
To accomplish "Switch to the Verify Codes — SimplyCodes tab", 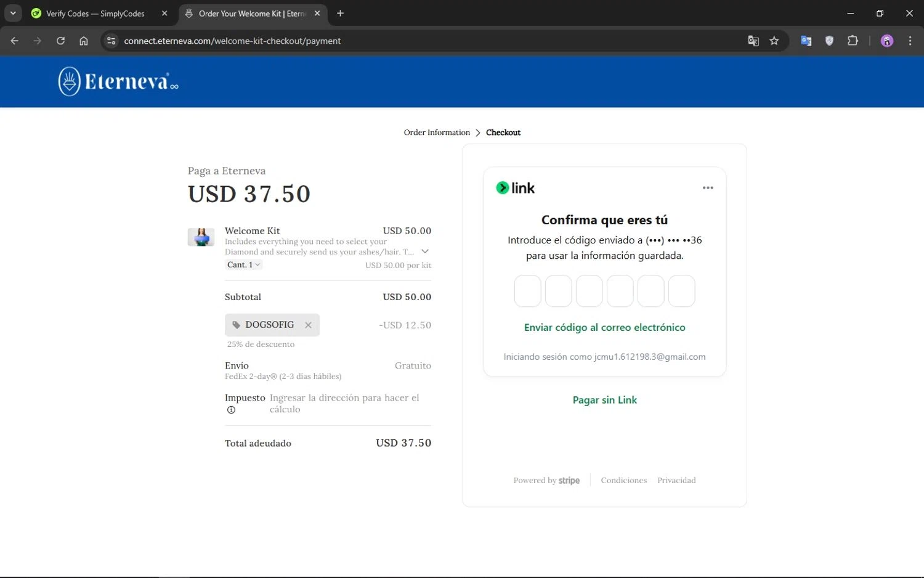I will 95,14.
